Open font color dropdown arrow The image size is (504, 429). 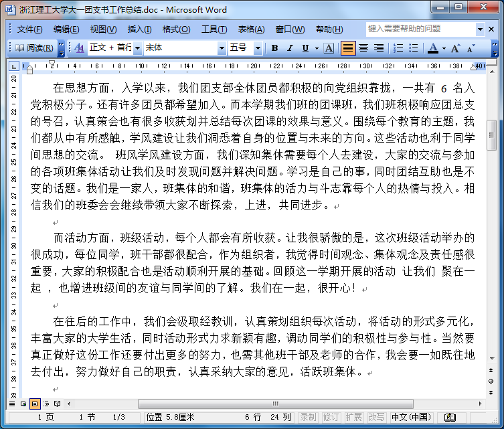click(444, 49)
